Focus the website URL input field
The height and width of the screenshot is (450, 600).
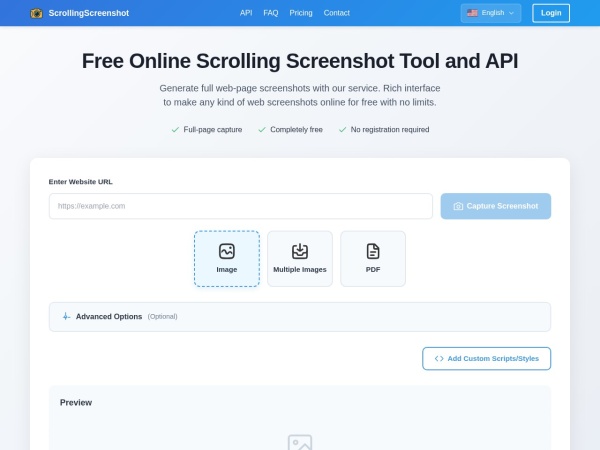(x=241, y=206)
